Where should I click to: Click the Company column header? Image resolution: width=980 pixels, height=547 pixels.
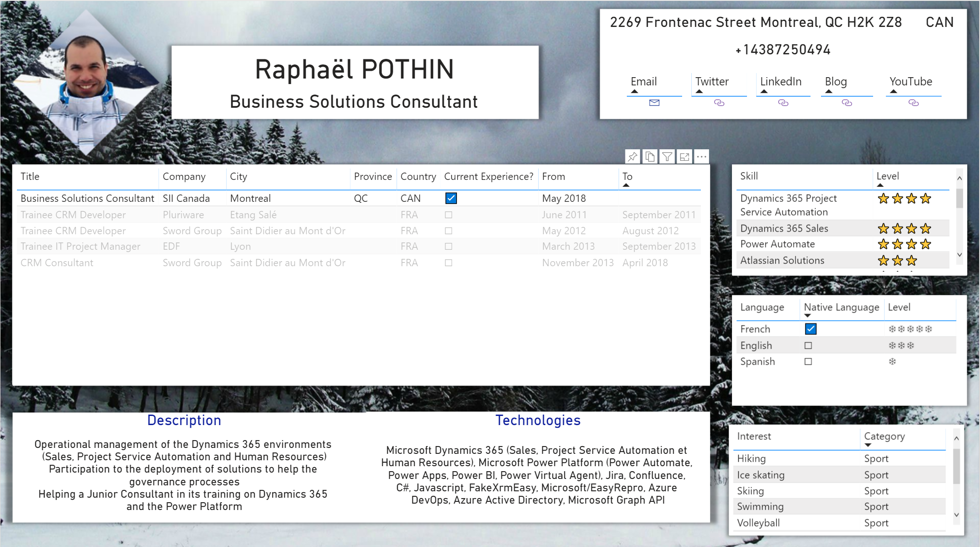(x=184, y=177)
